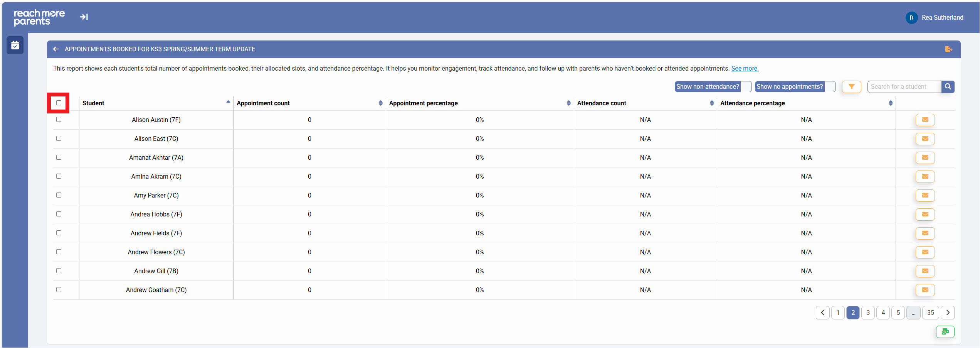
Task: Sort by the Attendance percentage column
Action: pyautogui.click(x=890, y=103)
